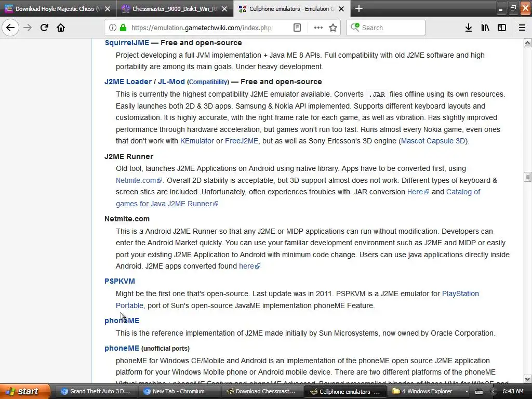Open the 'Here' JAR conversion link
Viewport: 532px width, 399px height.
(418, 192)
